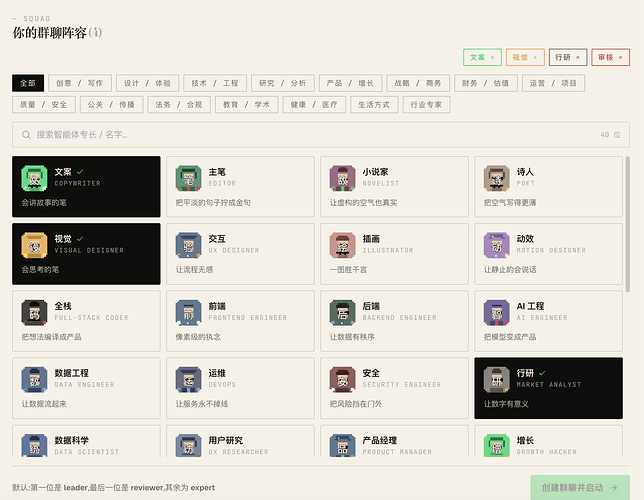Click the 交互 UX Designer avatar icon
This screenshot has width=644, height=500.
pos(188,245)
